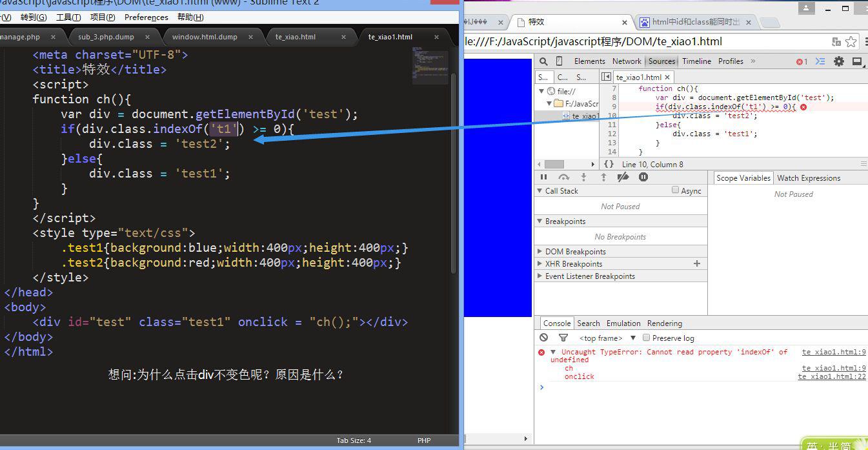868x450 pixels.
Task: Open Chrome user profile button
Action: (807, 8)
